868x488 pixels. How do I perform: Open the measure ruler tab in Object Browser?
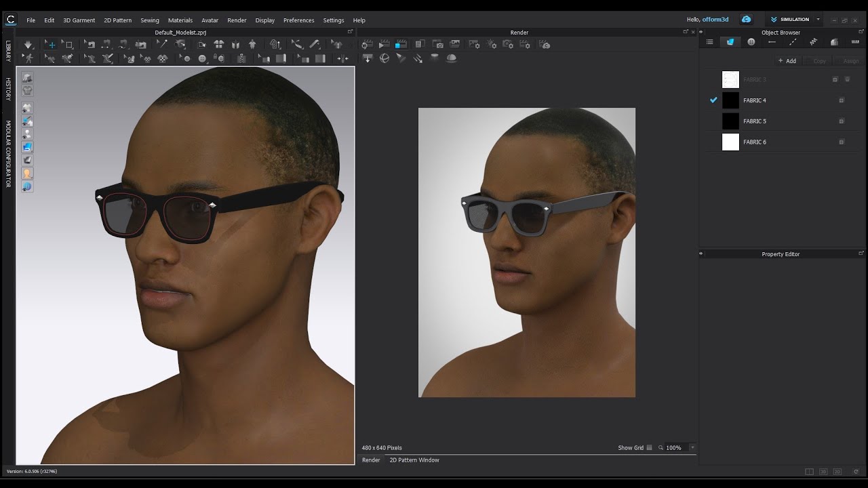coord(855,42)
